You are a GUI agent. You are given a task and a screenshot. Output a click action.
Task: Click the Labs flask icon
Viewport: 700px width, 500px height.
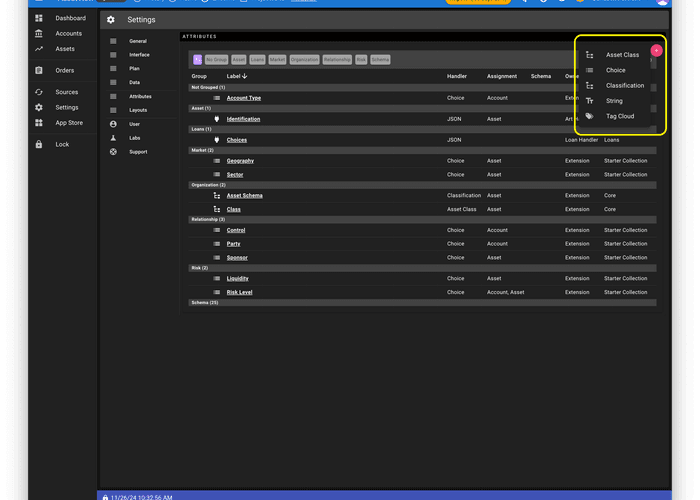click(x=113, y=137)
